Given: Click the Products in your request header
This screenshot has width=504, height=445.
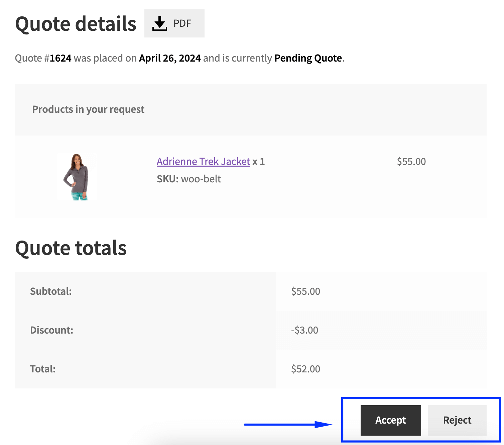Looking at the screenshot, I should (88, 109).
